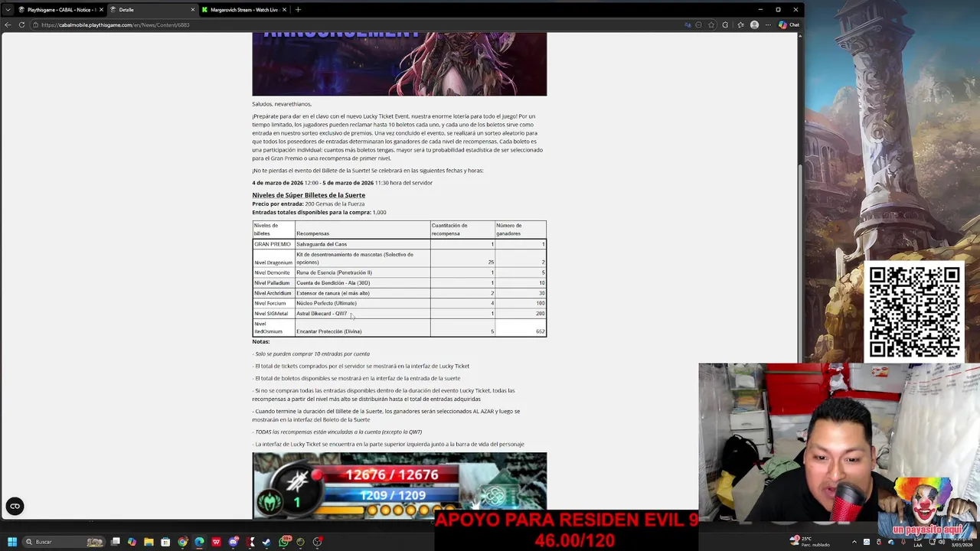This screenshot has height=551, width=980.
Task: Close the Margarovich Stream tab
Action: click(x=285, y=9)
